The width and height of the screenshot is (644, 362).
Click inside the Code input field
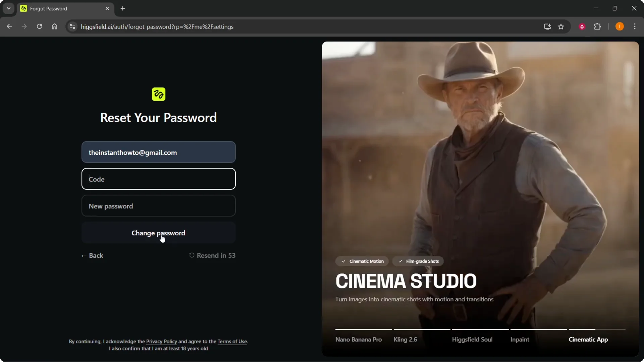(x=158, y=179)
